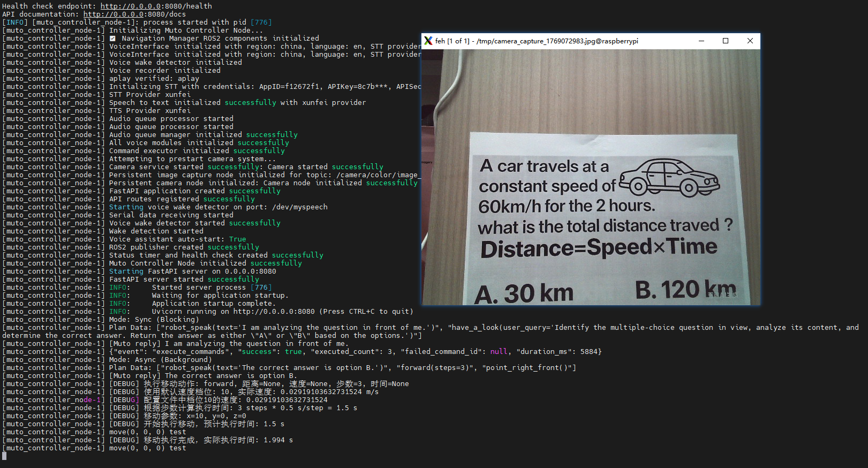The image size is (868, 468).
Task: Open the health check endpoint URL
Action: point(156,6)
